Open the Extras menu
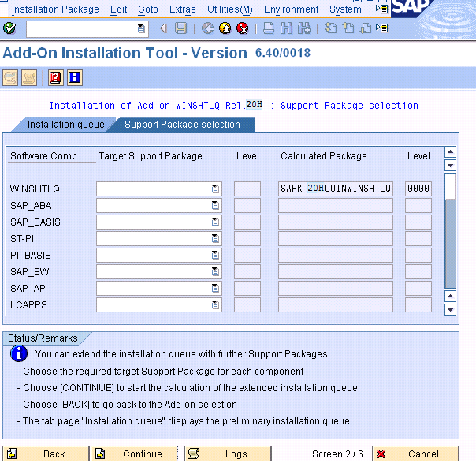Screen dimensions: 476x463 point(183,9)
